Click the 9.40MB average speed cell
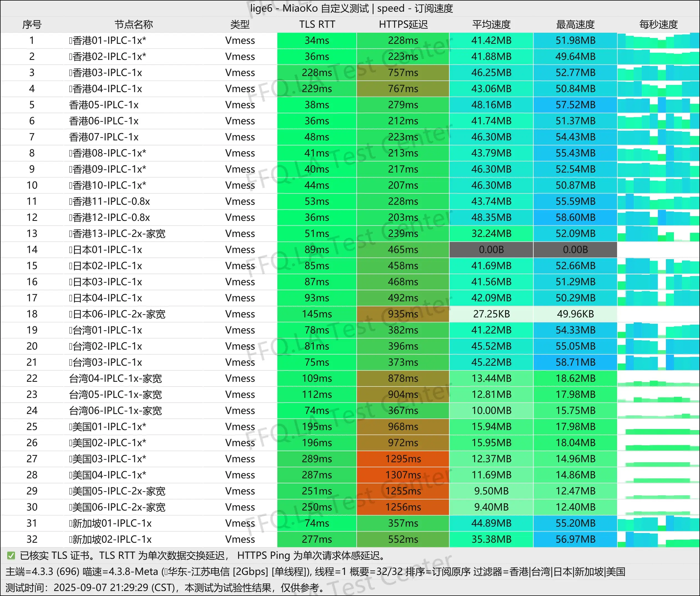Image resolution: width=700 pixels, height=596 pixels. pos(491,507)
